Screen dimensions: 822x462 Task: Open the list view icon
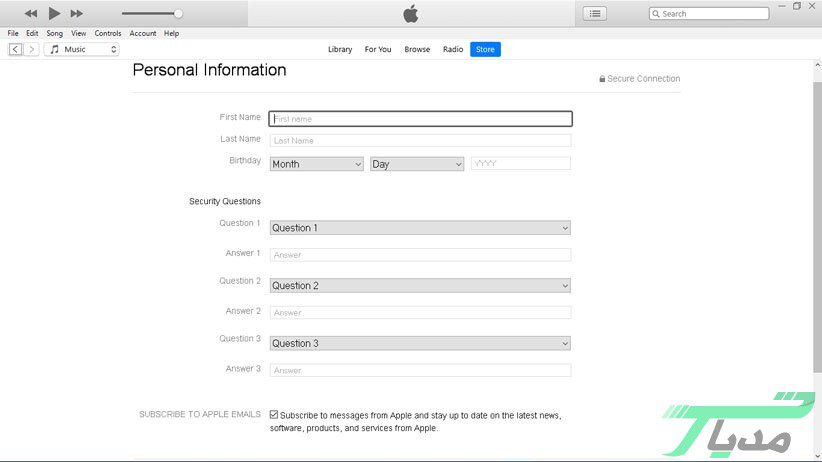coord(595,13)
